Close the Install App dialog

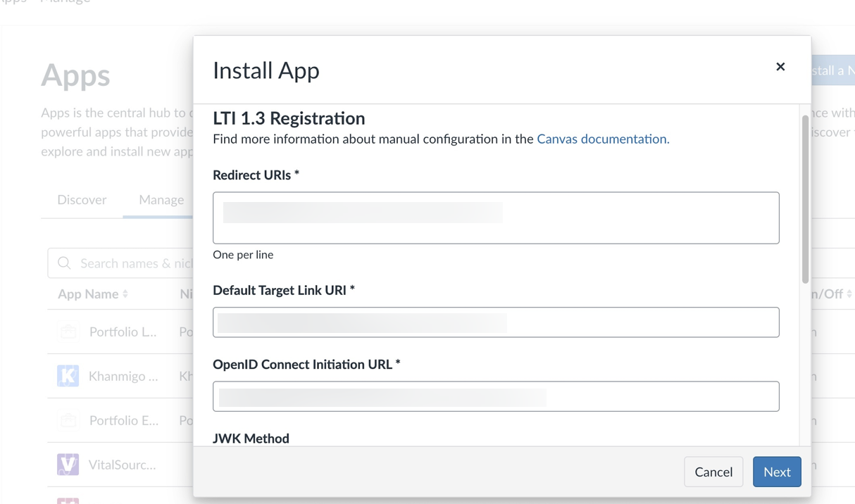[x=780, y=67]
